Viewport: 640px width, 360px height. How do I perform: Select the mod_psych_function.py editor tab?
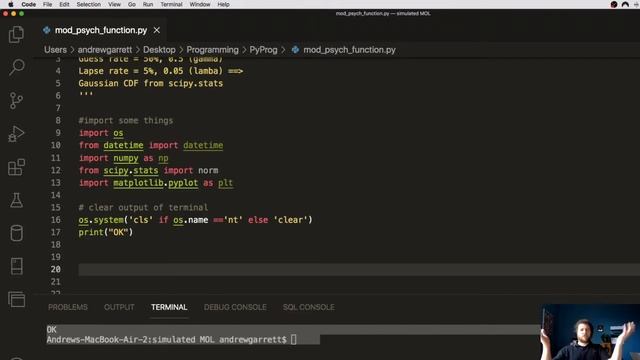[101, 30]
